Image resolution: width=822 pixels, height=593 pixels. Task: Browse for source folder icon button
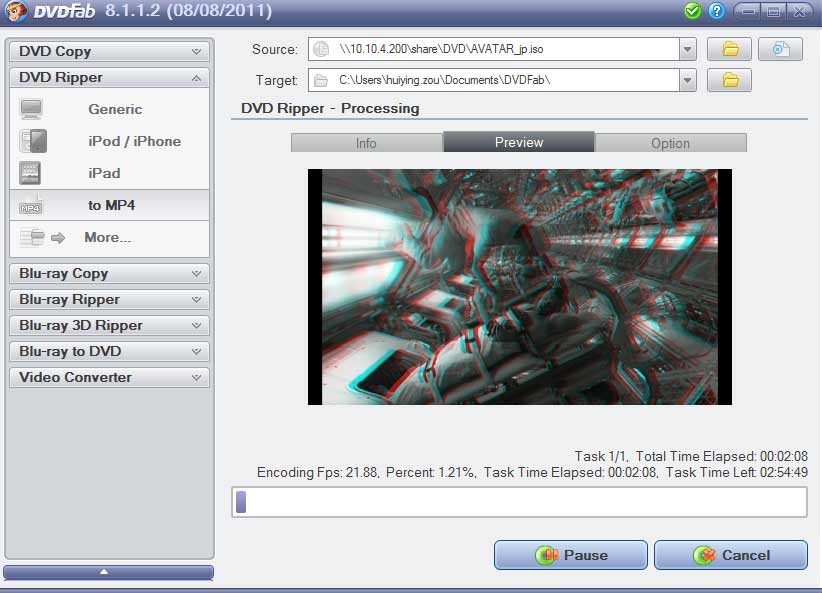(x=729, y=49)
